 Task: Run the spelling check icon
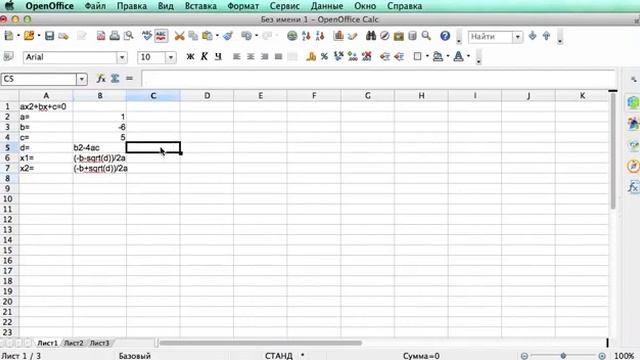click(x=147, y=36)
